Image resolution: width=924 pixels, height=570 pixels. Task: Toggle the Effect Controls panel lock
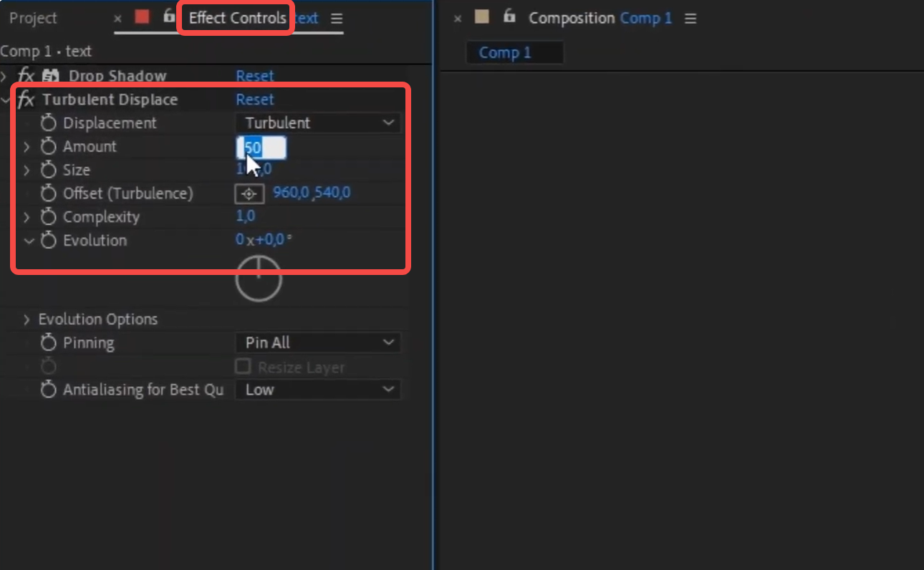[169, 16]
